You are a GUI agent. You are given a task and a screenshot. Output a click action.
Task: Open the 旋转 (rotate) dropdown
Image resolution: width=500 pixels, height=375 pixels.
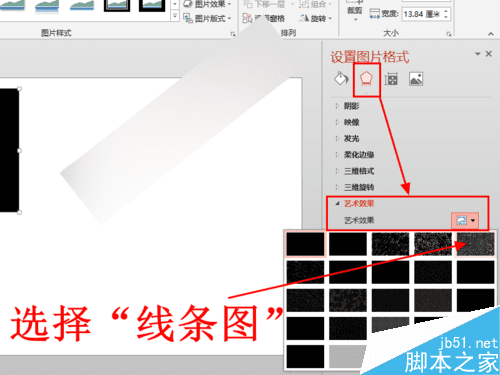click(x=315, y=18)
